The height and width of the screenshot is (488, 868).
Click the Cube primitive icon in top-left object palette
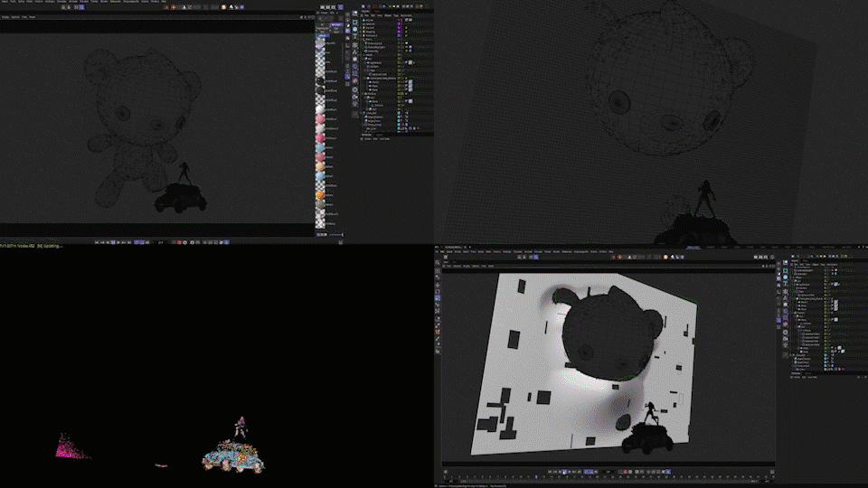(354, 22)
